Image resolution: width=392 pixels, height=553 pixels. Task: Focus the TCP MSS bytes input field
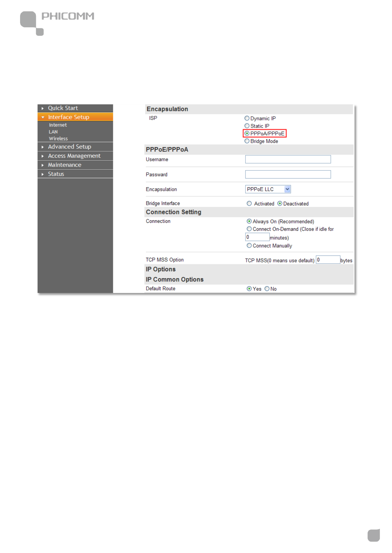[x=328, y=260]
